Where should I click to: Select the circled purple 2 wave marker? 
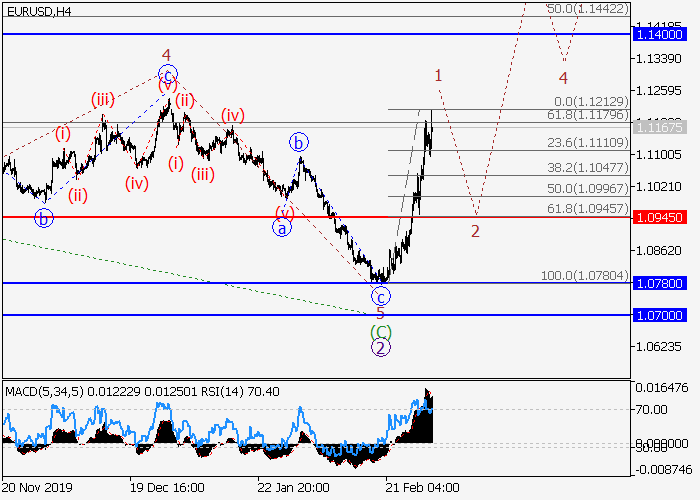(x=380, y=348)
